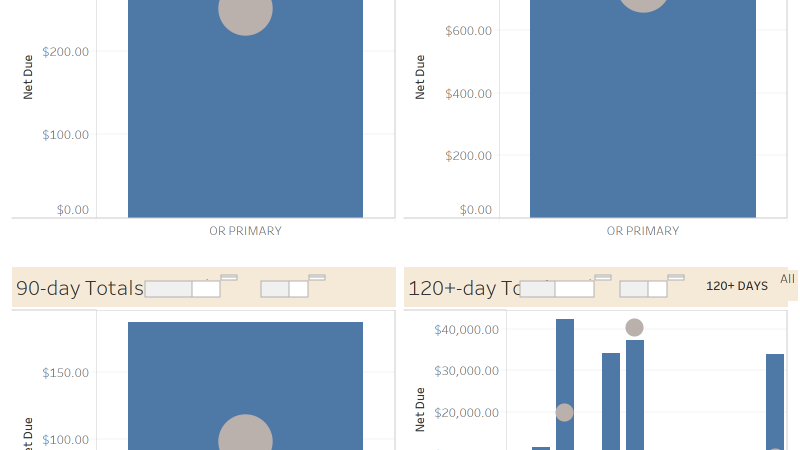This screenshot has height=450, width=800.
Task: Click the gray circle near $20,000.00 in the 120+-day chart
Action: [x=564, y=412]
